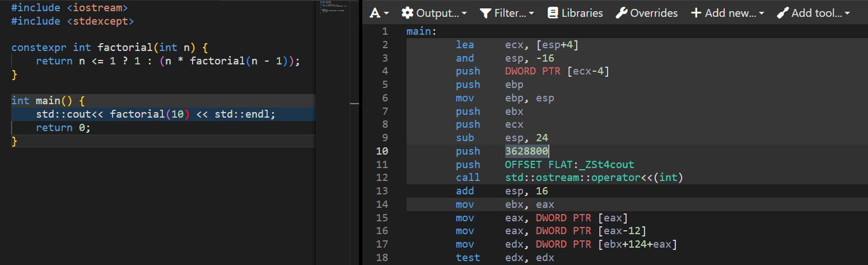Open compiler Overrides with the wrench icon
Viewport: 868px width, 265px height.
(x=647, y=13)
